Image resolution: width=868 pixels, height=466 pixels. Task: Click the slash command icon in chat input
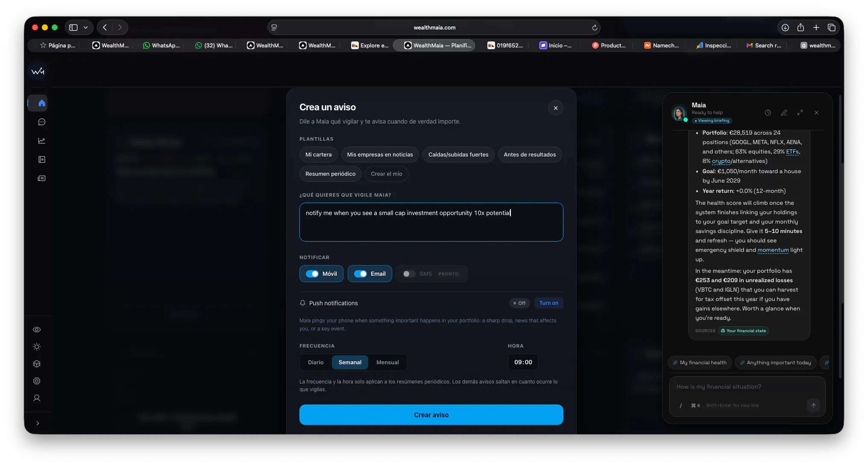(681, 405)
